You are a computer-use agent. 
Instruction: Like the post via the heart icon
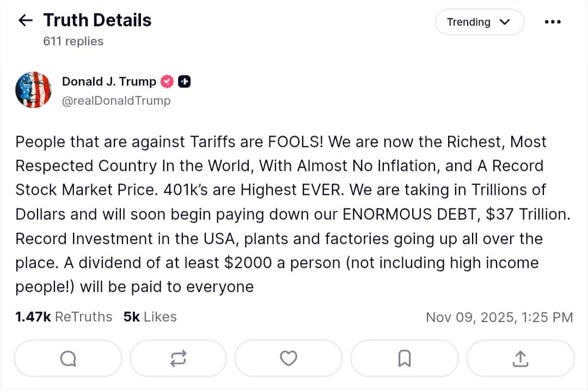pyautogui.click(x=289, y=358)
